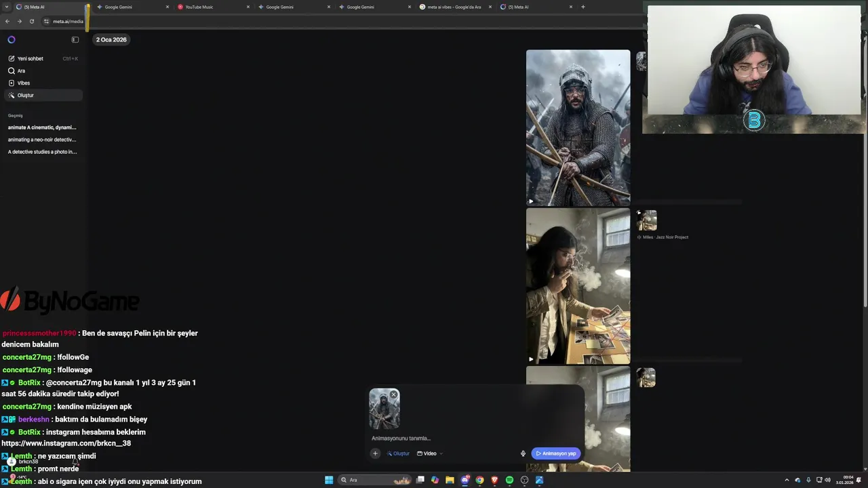The height and width of the screenshot is (488, 868).
Task: Open Task View from taskbar
Action: click(420, 480)
